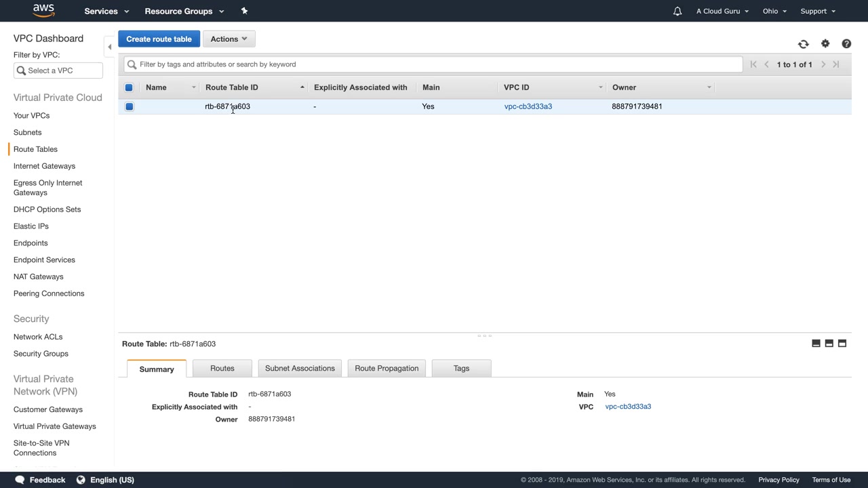Go to Security Groups
868x488 pixels.
(x=41, y=354)
